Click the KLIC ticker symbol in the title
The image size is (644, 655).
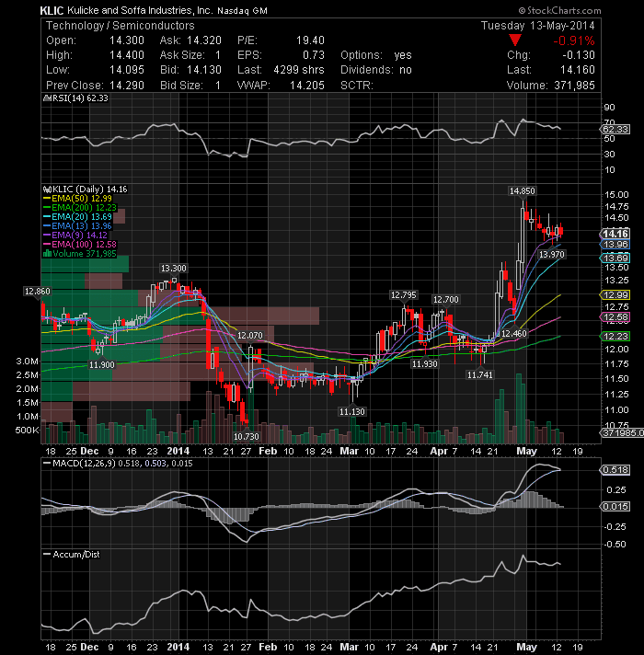pyautogui.click(x=52, y=11)
